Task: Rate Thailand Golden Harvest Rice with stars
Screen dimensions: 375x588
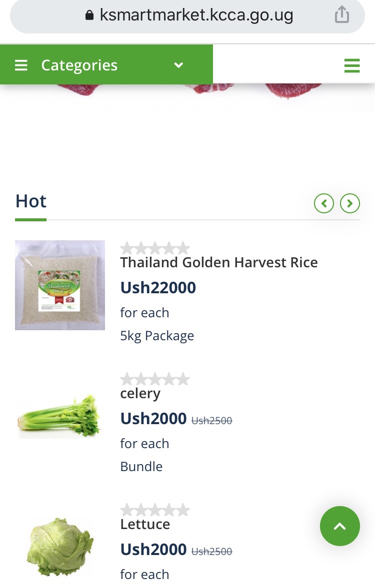Action: [155, 248]
